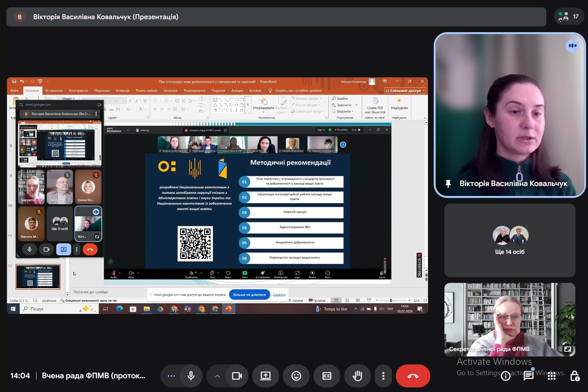The width and height of the screenshot is (588, 392).
Task: Select the Переходи tab in PowerPoint ribbon
Action: 102,91
